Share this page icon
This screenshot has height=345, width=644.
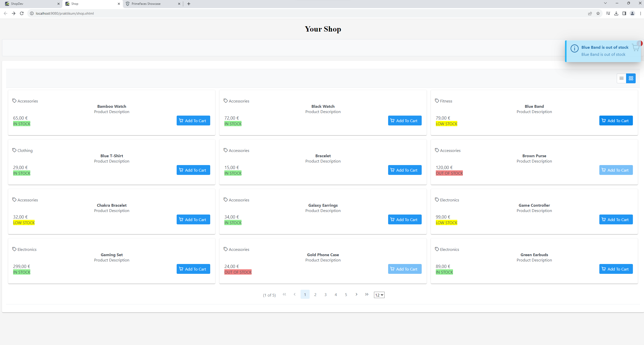590,13
